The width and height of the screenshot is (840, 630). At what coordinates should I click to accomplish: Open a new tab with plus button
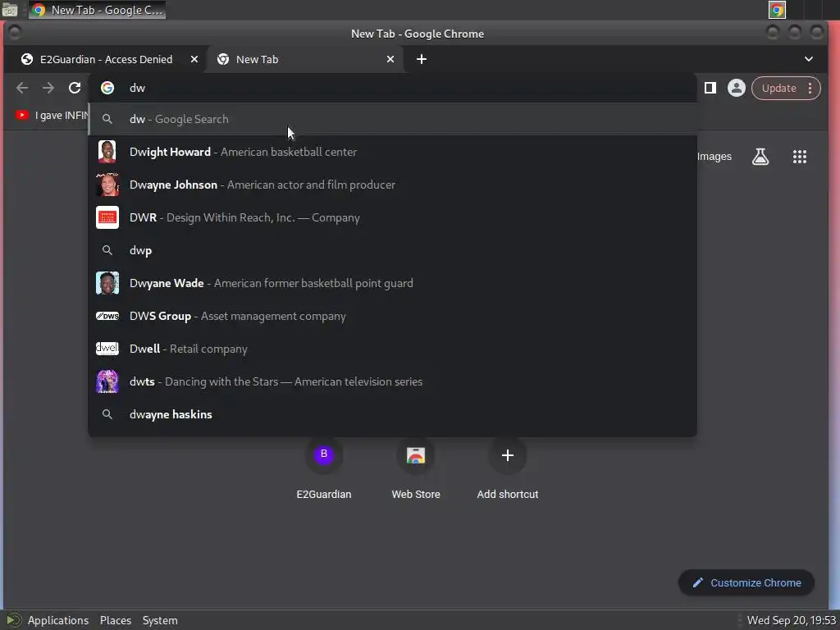[422, 59]
